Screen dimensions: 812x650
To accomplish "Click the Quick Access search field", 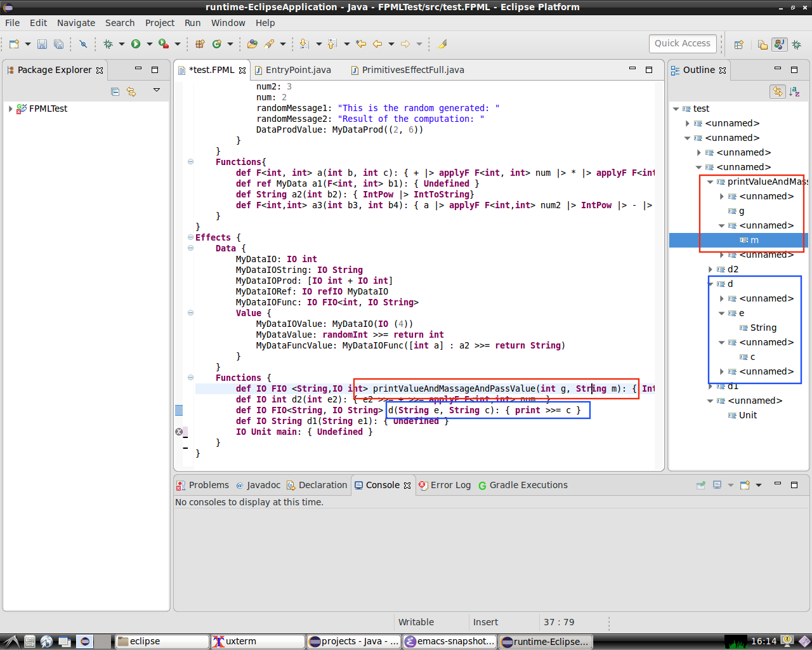I will [683, 43].
